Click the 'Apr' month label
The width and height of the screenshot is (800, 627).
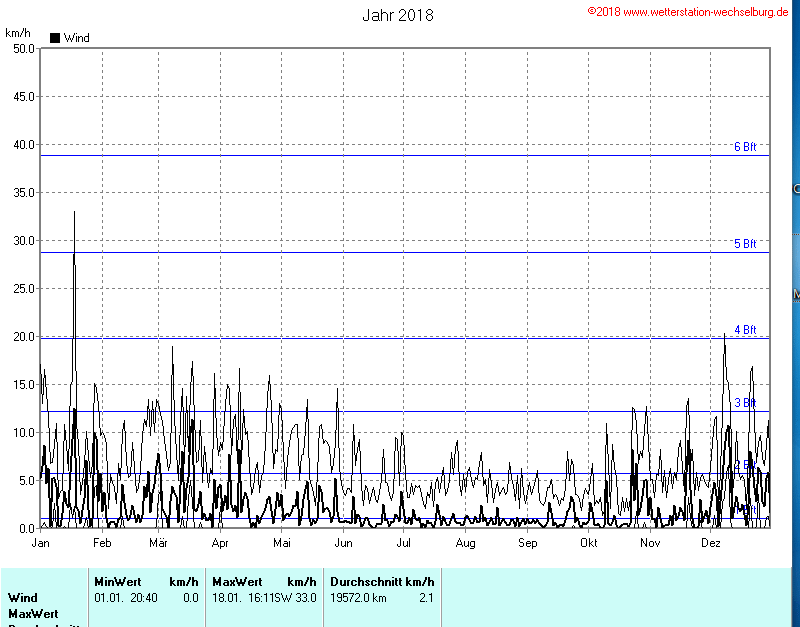click(x=220, y=543)
